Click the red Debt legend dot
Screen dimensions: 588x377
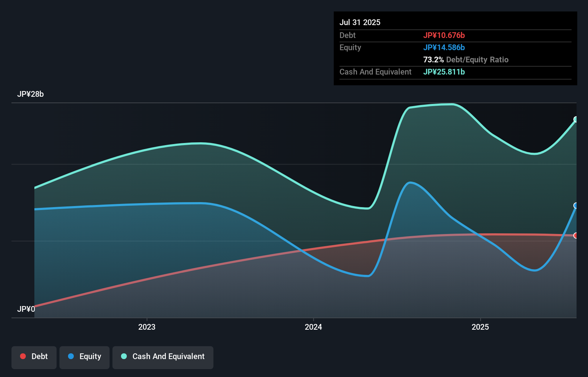pos(23,356)
